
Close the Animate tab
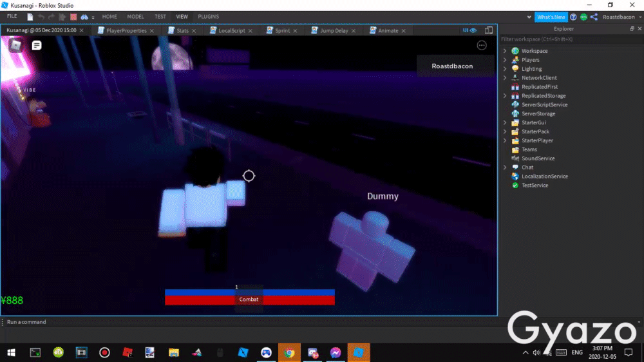(404, 31)
